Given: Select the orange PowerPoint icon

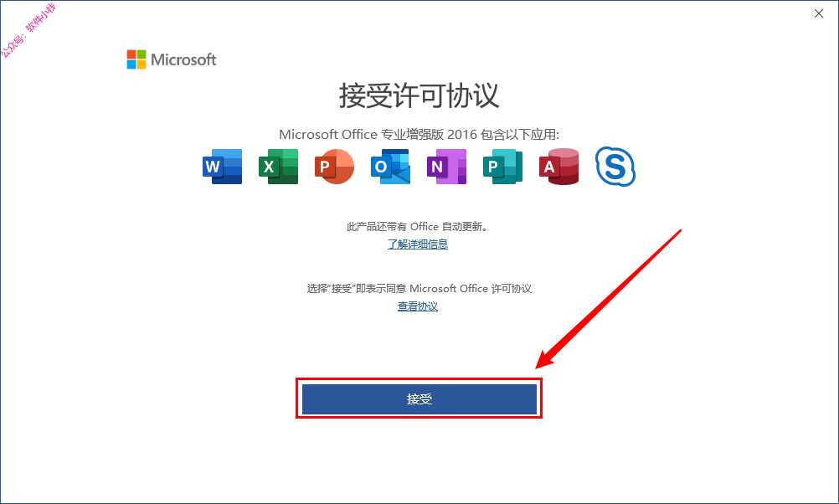Looking at the screenshot, I should [x=334, y=167].
